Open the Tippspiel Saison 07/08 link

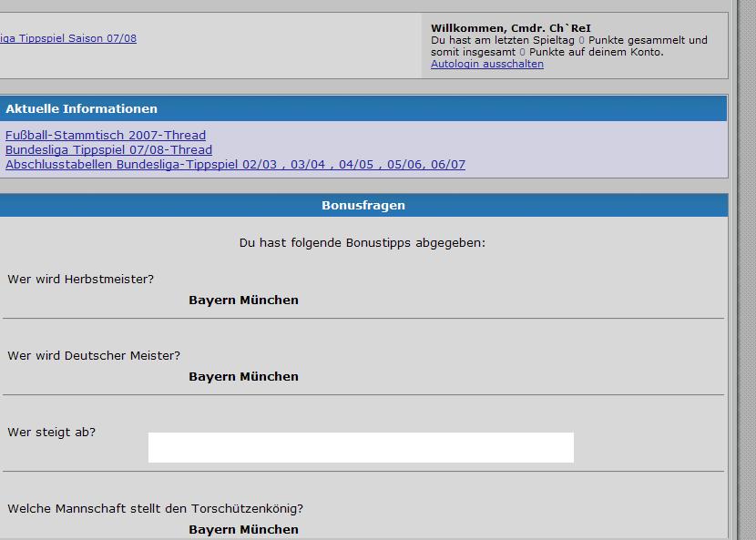(68, 38)
